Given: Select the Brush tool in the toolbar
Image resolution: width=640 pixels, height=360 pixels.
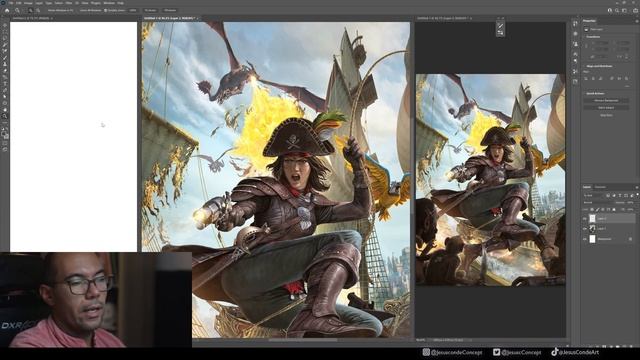Looking at the screenshot, I should (x=5, y=58).
